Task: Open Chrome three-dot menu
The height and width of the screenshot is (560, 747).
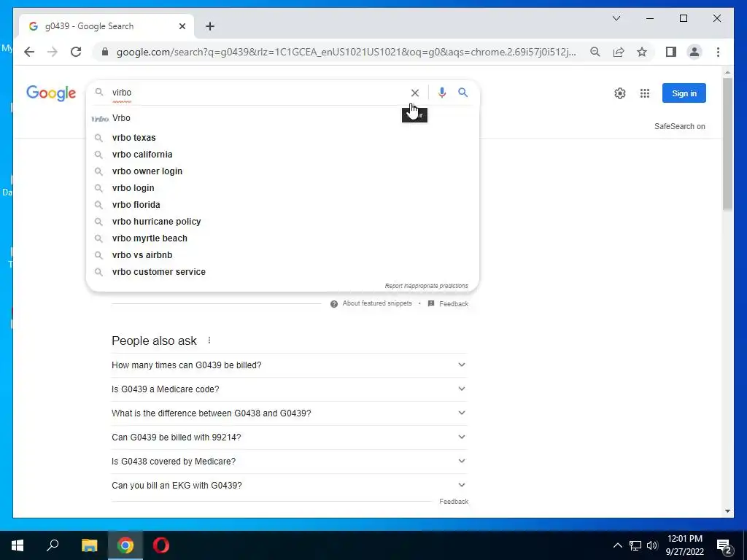Action: tap(718, 52)
